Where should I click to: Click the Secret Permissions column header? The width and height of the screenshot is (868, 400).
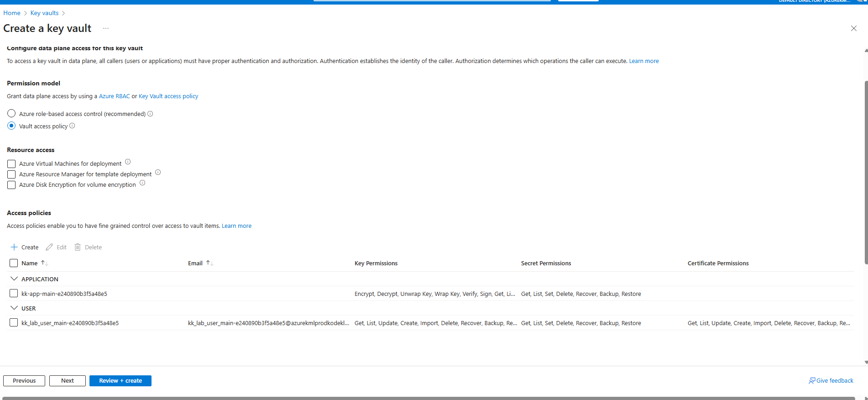click(546, 263)
